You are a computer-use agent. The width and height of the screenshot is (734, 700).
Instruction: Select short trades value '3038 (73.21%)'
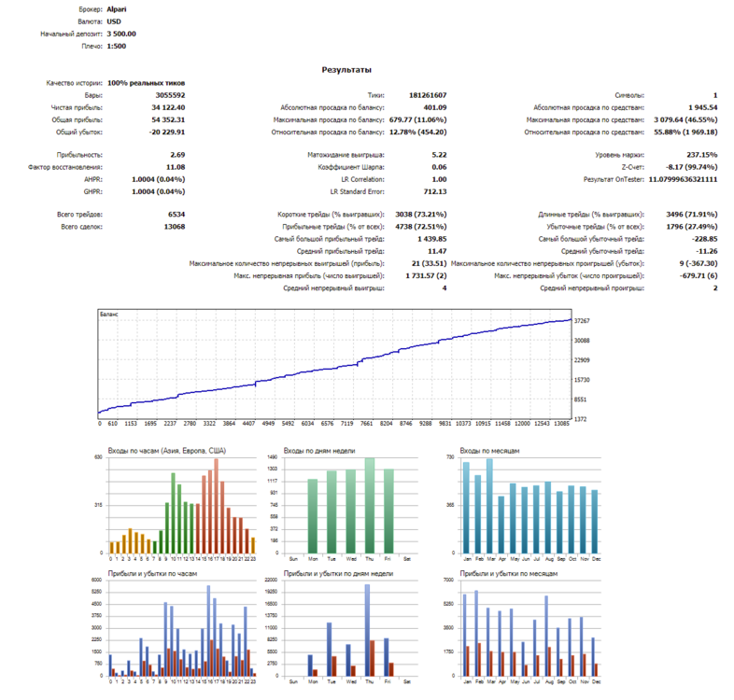(x=421, y=215)
